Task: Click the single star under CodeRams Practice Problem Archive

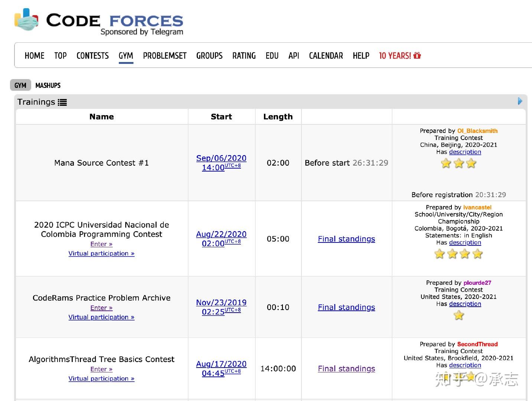Action: click(458, 315)
